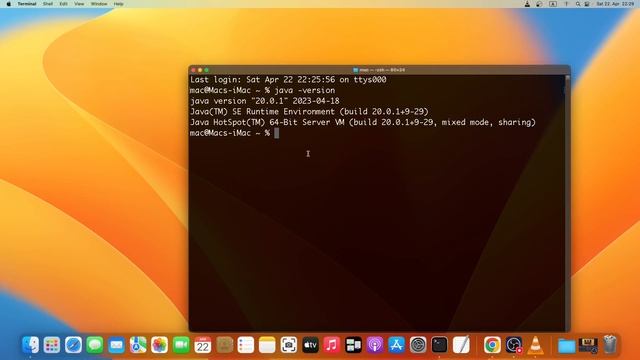Click the active prompt cursor line
Image resolution: width=640 pixels, height=360 pixels.
tap(234, 133)
